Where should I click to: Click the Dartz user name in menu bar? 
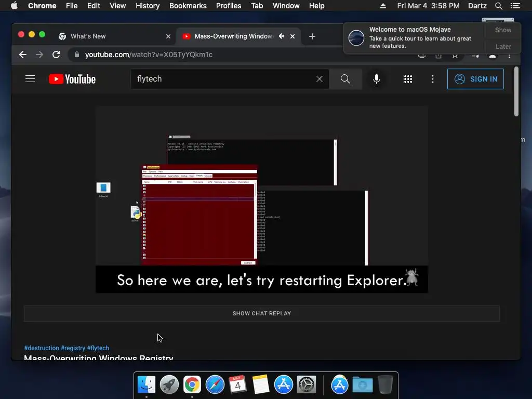coord(477,6)
